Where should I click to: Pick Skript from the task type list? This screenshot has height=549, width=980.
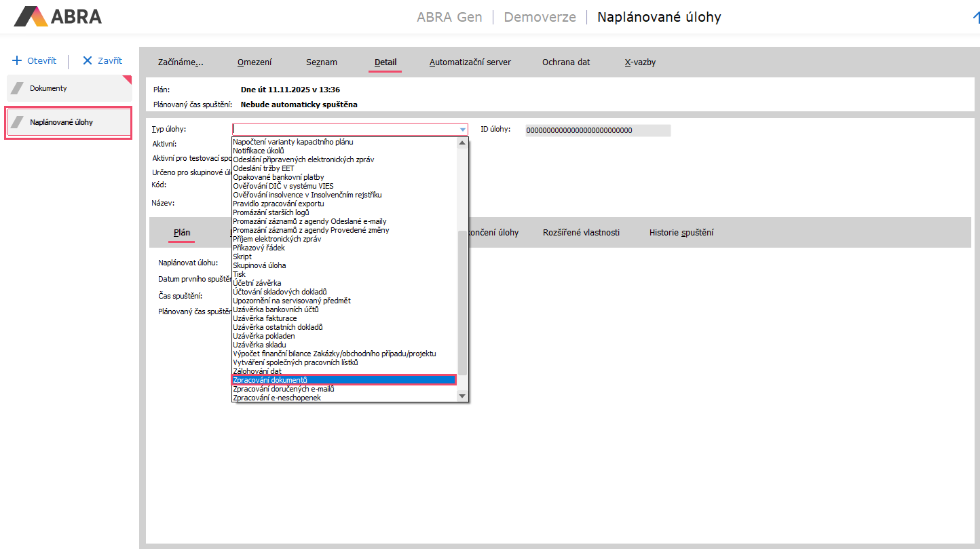pyautogui.click(x=242, y=257)
